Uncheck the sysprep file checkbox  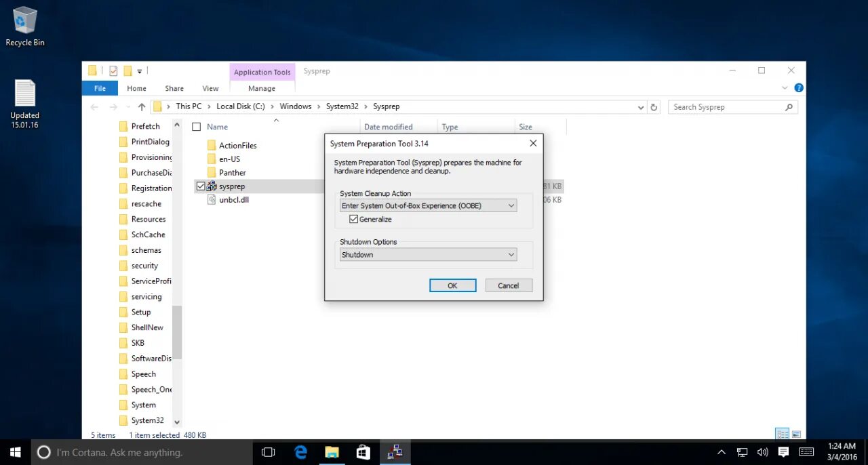(200, 186)
